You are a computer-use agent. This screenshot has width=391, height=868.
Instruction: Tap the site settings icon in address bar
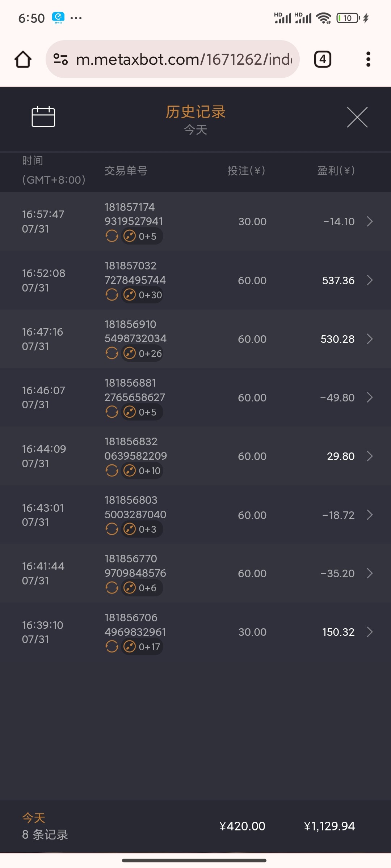pos(61,59)
